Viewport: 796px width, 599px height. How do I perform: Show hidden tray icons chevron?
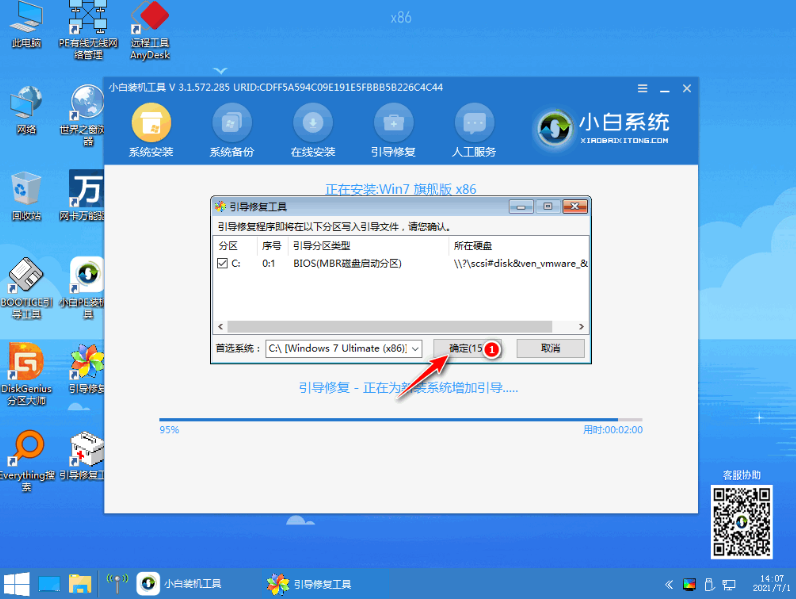click(669, 585)
